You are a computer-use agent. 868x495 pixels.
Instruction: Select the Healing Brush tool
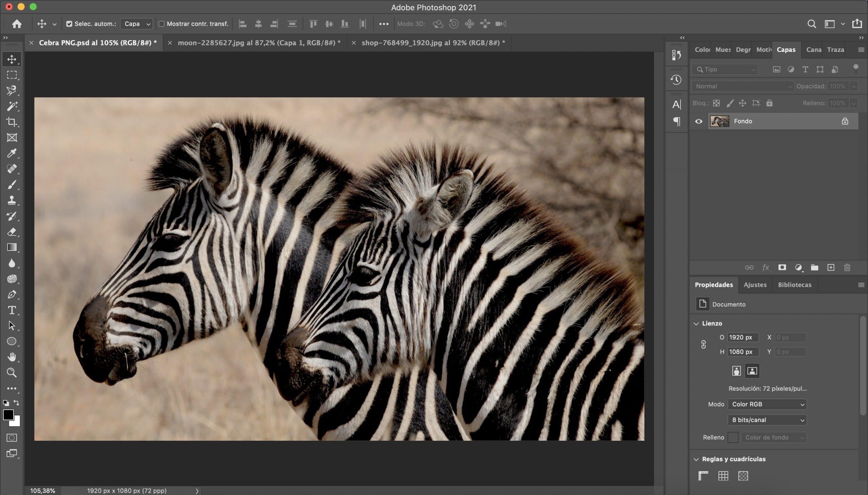(12, 169)
